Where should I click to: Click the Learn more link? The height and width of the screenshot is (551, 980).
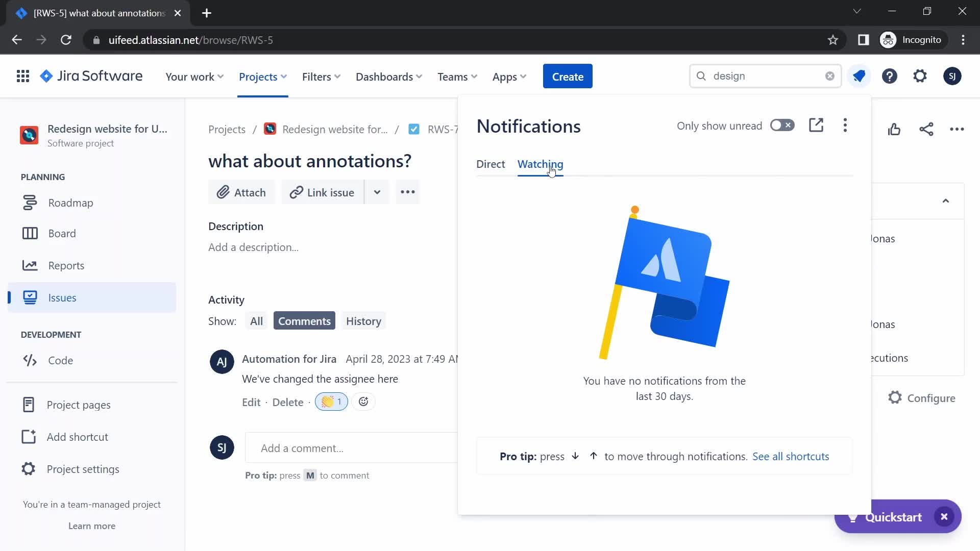coord(92,526)
